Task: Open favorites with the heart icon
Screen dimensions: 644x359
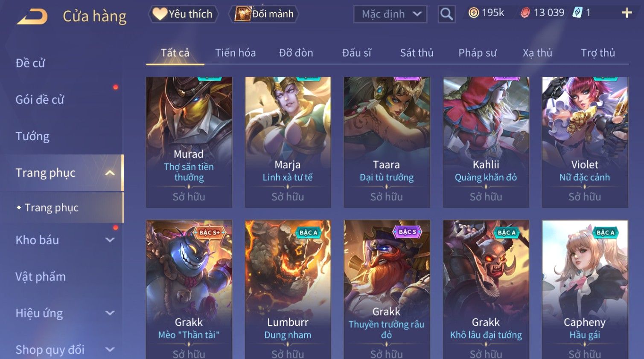Action: point(160,14)
